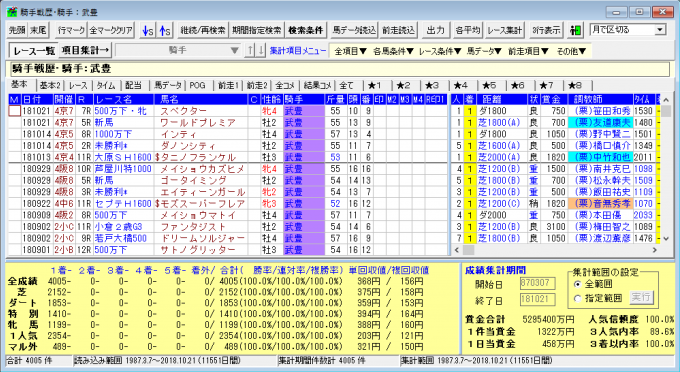This screenshot has width=680, height=372.
Task: Click the 日付 column header
Action: coord(37,100)
